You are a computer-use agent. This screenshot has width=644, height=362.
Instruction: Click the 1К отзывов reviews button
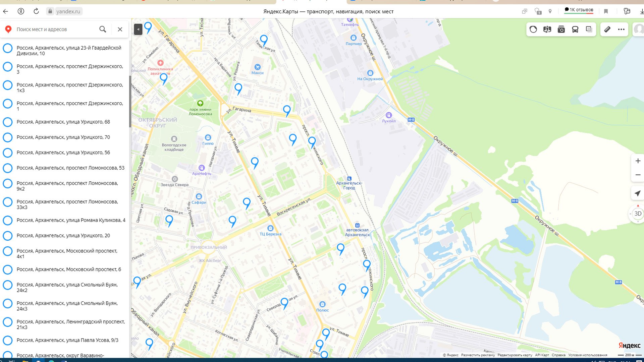click(579, 10)
